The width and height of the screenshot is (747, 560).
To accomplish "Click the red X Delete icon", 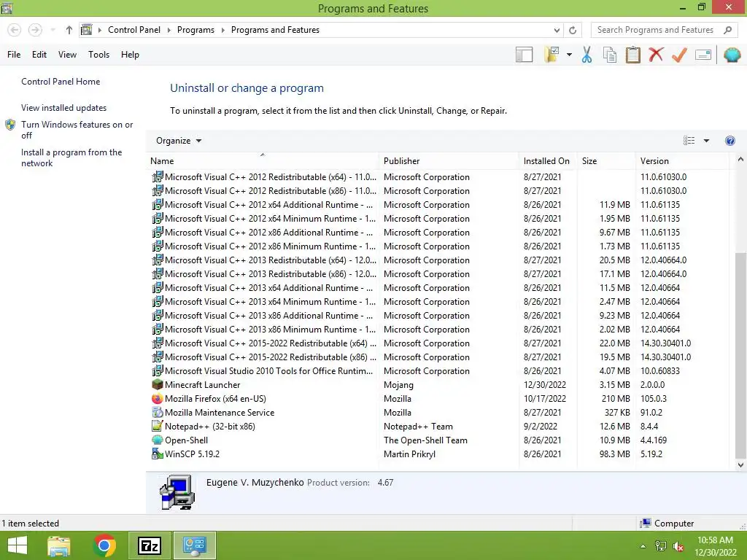I will coord(656,54).
